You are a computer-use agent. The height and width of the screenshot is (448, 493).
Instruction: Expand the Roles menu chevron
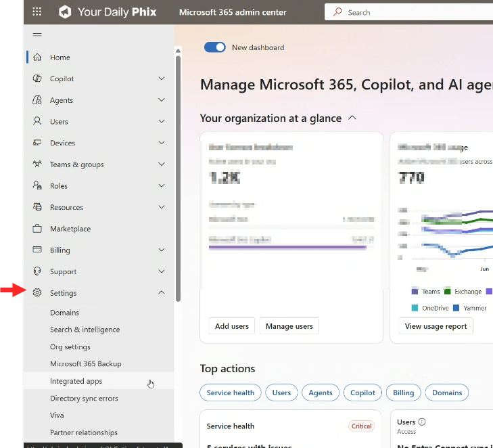162,185
